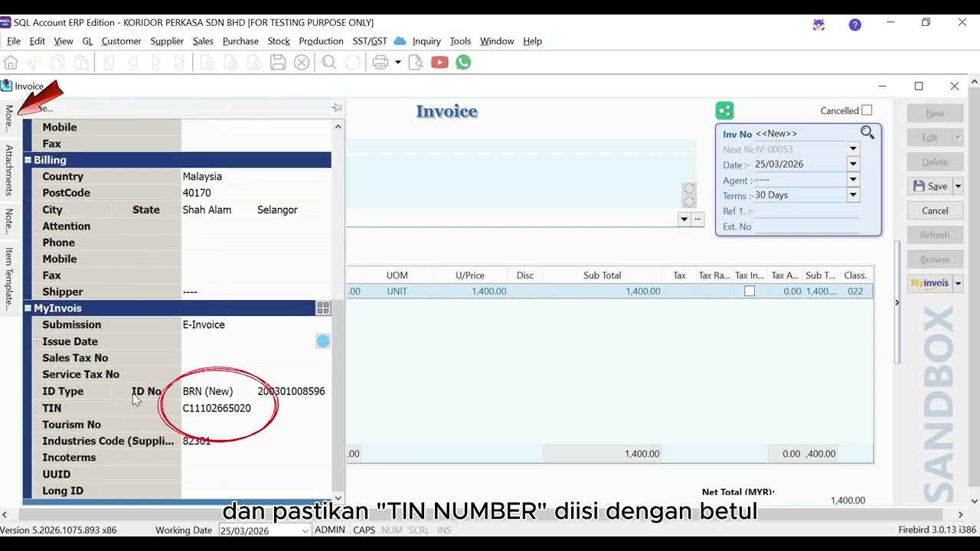The height and width of the screenshot is (551, 980).
Task: Open the YouTube toolbar icon
Action: pos(439,63)
